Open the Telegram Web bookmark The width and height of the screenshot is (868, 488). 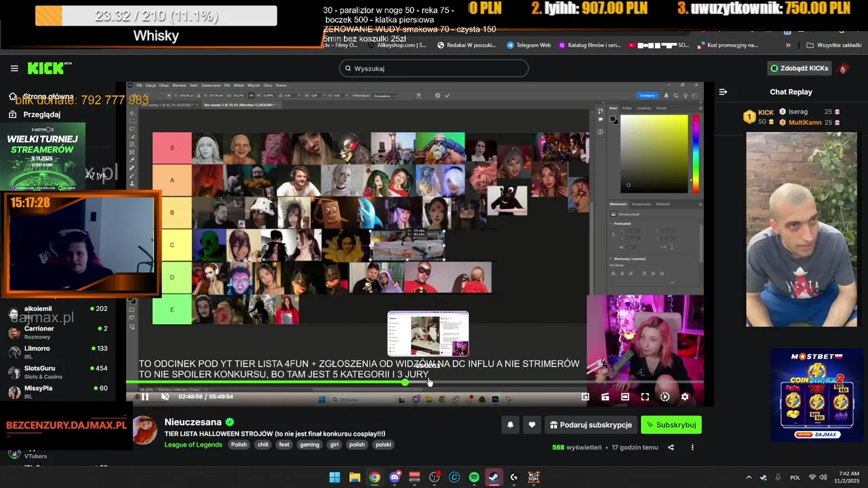[x=528, y=45]
